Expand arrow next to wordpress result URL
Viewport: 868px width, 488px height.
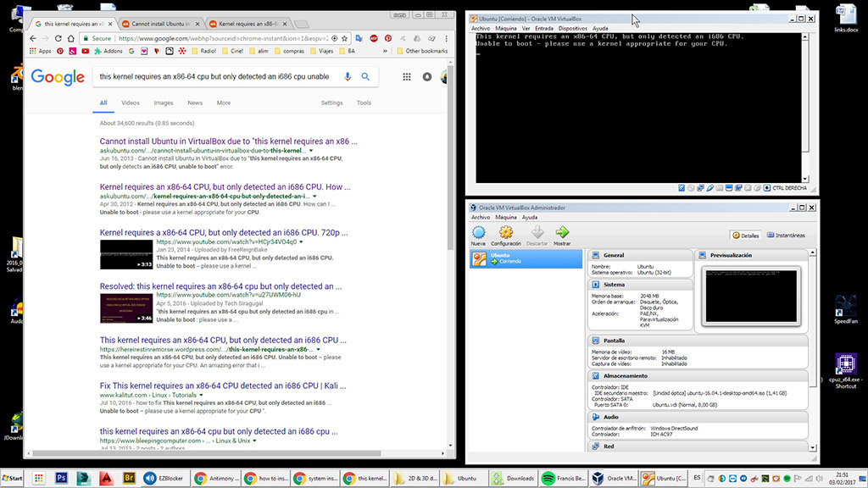[x=319, y=350]
